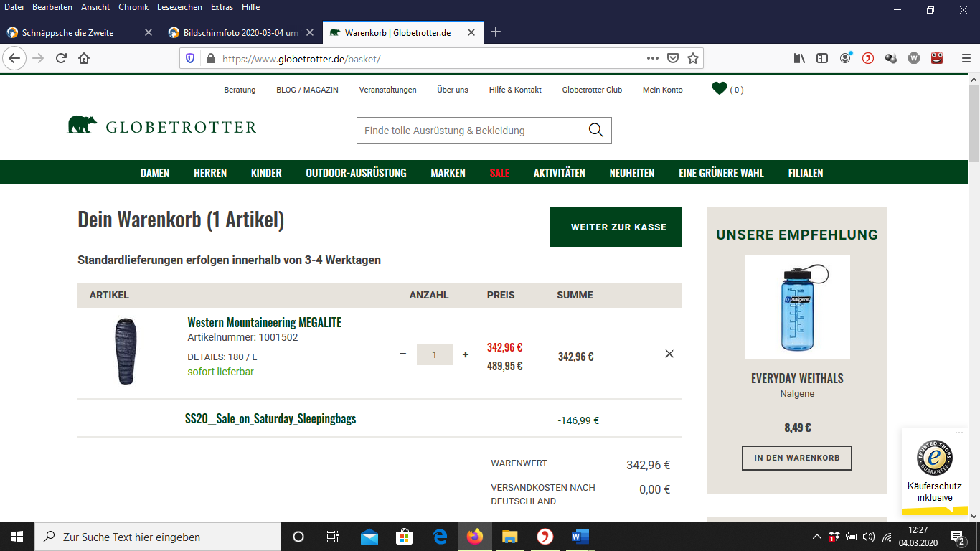980x551 pixels.
Task: Open the Beratung link
Action: pos(240,90)
